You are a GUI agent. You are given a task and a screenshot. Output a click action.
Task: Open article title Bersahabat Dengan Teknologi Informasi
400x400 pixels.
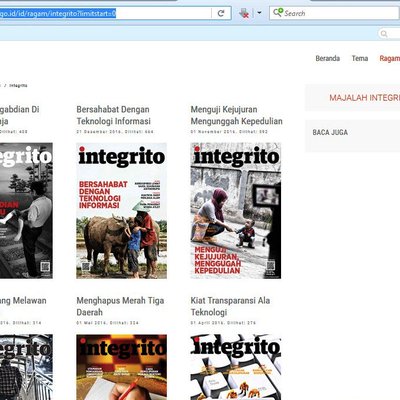[x=114, y=115]
